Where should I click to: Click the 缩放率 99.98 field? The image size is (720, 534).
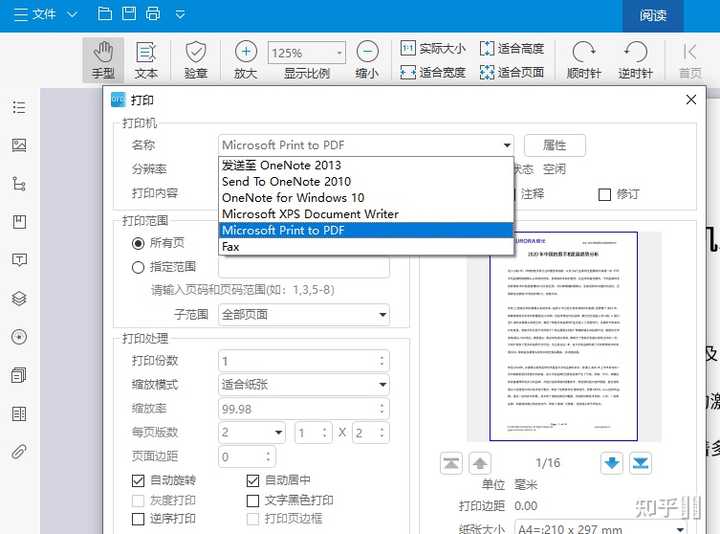pyautogui.click(x=304, y=409)
